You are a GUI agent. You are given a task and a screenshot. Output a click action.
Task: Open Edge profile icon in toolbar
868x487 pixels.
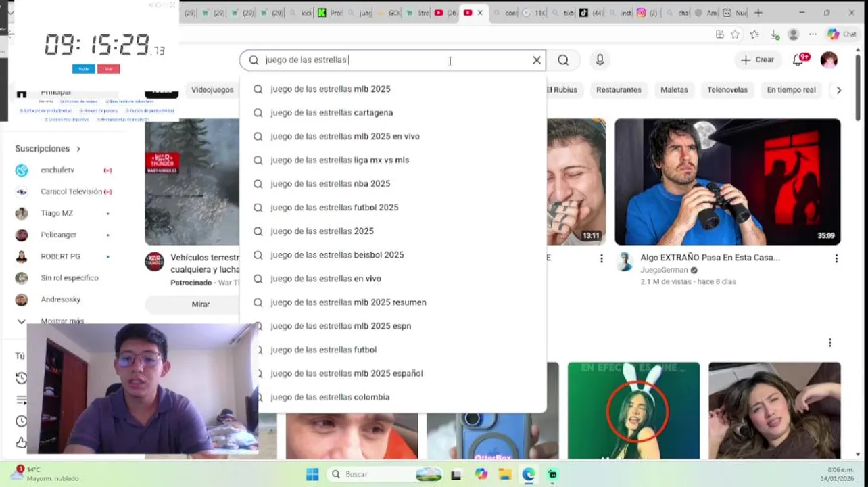[794, 34]
